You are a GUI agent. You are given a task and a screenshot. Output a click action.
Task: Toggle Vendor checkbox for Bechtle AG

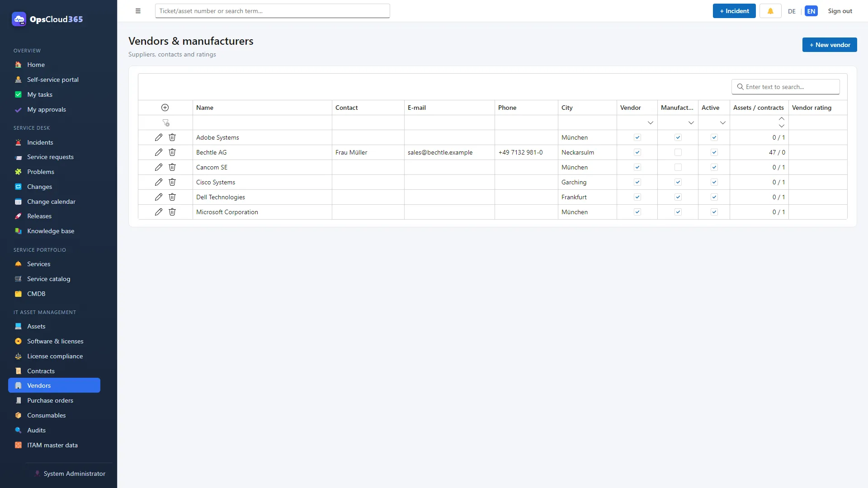click(x=637, y=152)
